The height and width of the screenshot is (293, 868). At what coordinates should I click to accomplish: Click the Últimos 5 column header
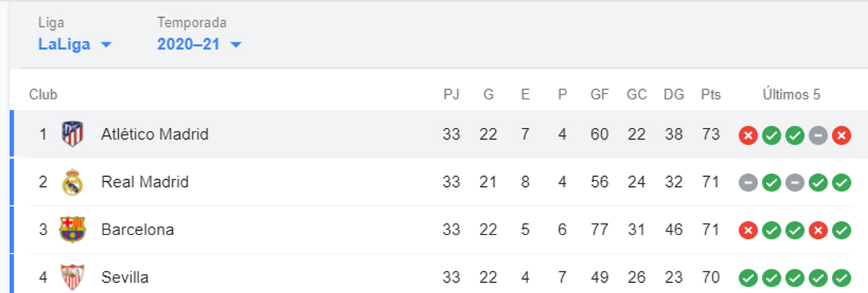click(792, 95)
